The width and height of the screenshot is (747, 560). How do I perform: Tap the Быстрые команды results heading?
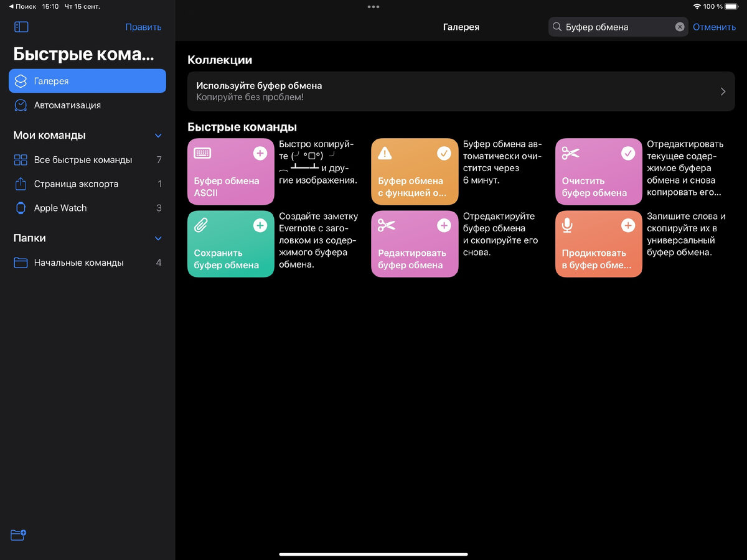pyautogui.click(x=242, y=127)
